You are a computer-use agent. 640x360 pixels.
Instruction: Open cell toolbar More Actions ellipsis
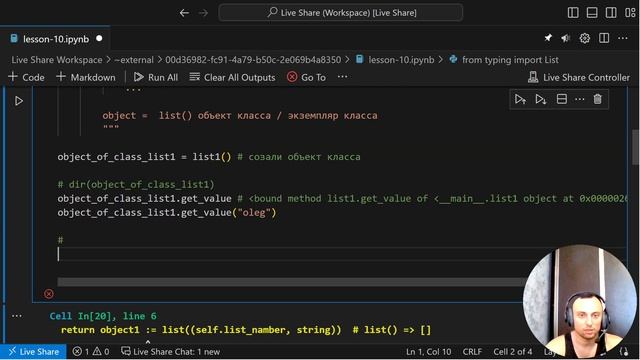(x=580, y=99)
